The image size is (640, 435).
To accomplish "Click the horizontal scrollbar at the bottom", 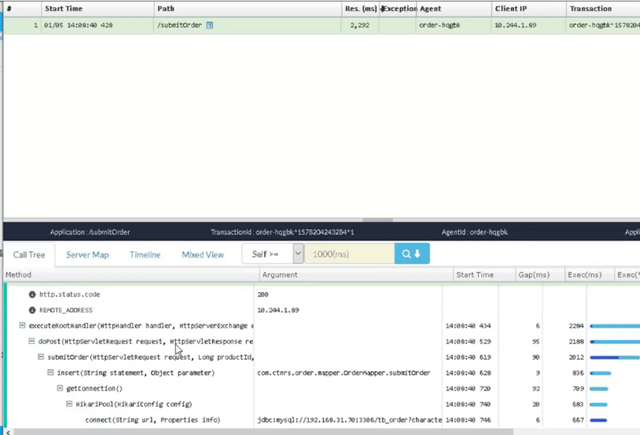I will point(263,432).
